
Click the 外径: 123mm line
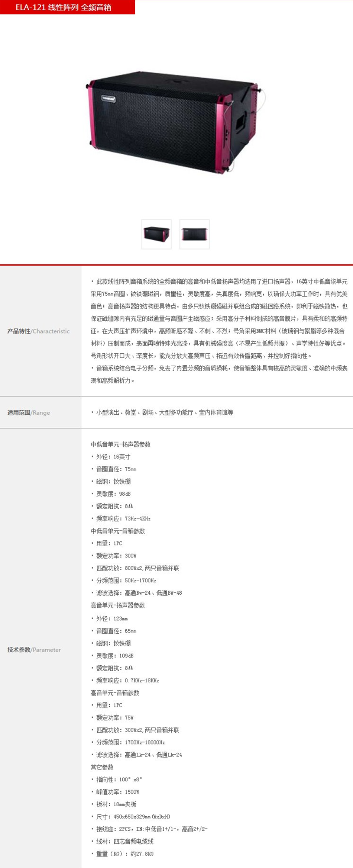tap(109, 618)
